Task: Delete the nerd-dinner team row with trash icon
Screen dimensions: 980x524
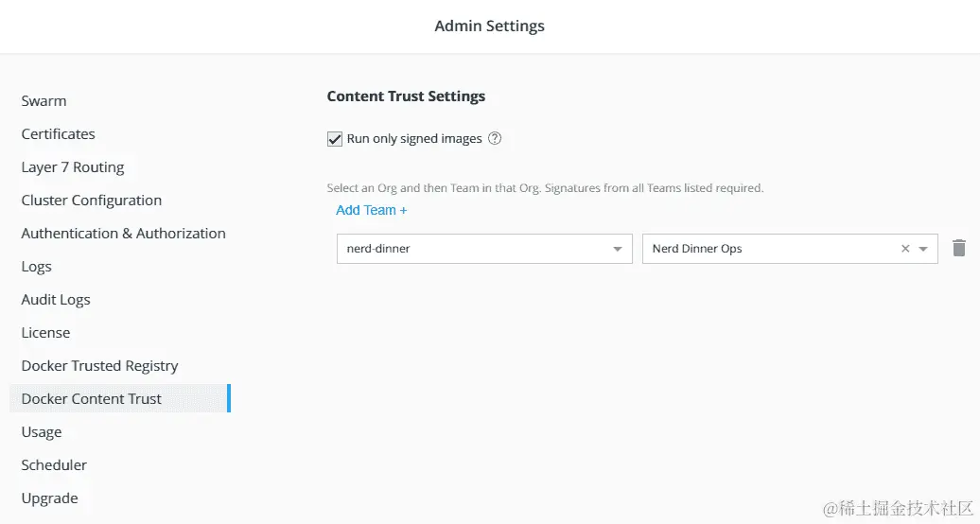Action: (x=959, y=249)
